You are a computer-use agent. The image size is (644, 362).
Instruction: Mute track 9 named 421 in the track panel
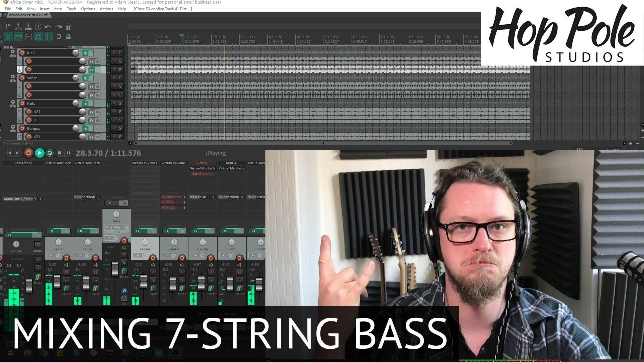[114, 112]
